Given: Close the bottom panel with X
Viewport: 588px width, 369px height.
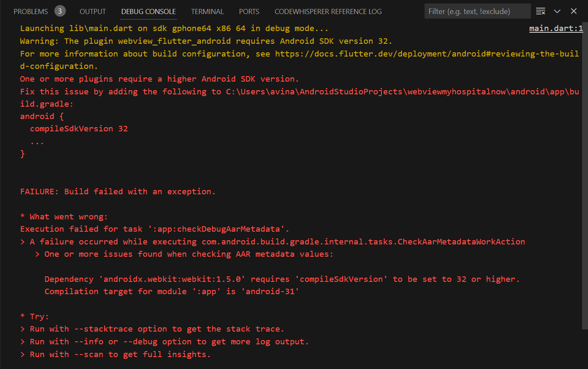Looking at the screenshot, I should click(x=574, y=11).
